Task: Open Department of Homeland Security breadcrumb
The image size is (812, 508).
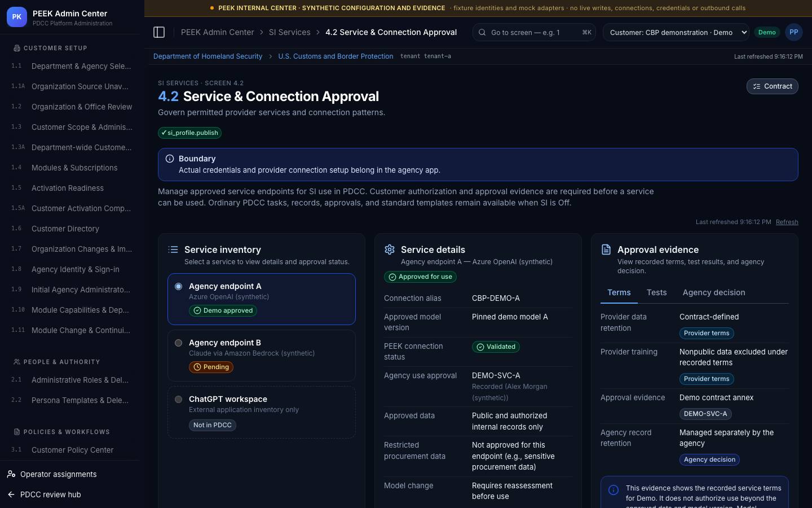Action: click(208, 56)
